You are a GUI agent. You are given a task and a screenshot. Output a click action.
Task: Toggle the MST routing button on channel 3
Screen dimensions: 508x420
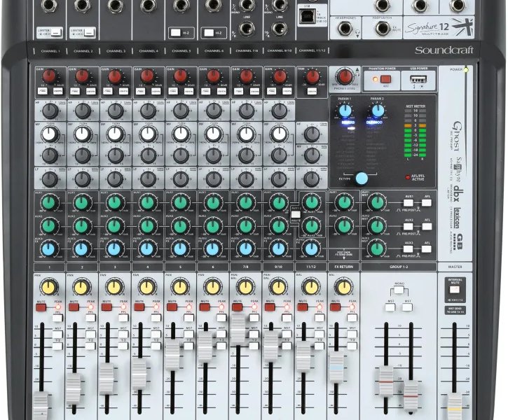tap(123, 335)
